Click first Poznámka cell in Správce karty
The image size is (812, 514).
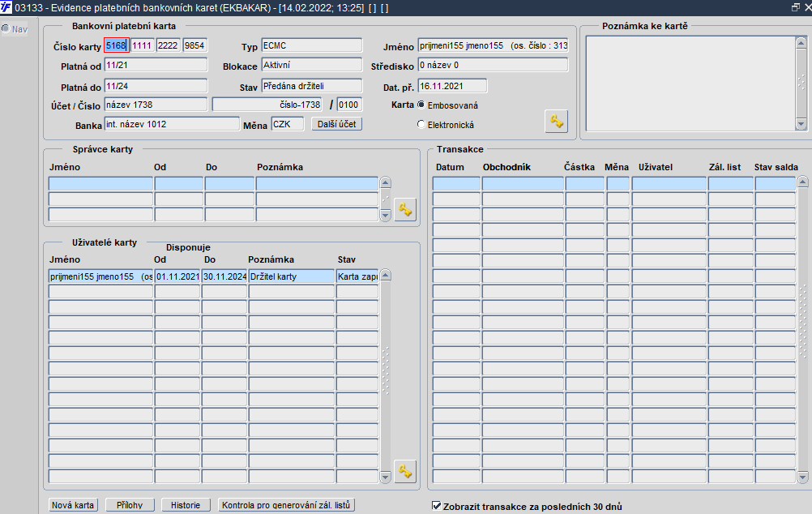[317, 183]
